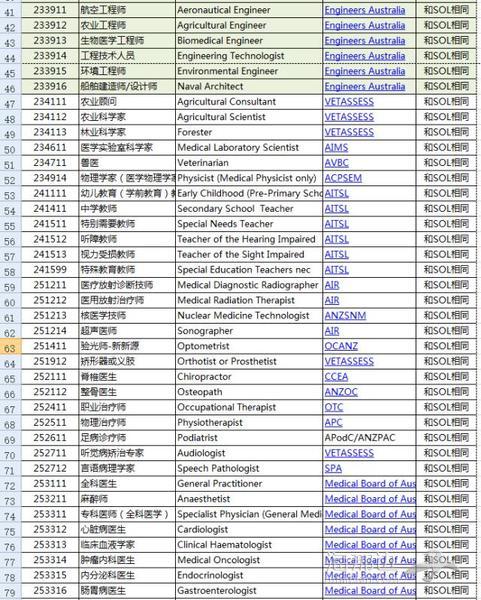Select the Medical Laboratory Scientist cell
Image resolution: width=481 pixels, height=600 pixels.
[249, 148]
